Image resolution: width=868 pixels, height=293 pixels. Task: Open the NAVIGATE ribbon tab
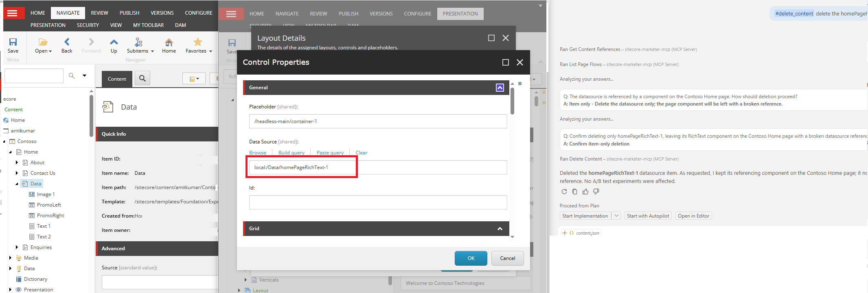[x=68, y=13]
